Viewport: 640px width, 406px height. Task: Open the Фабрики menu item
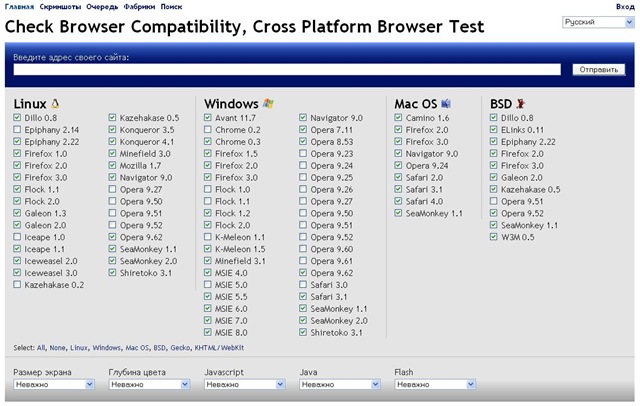[139, 7]
